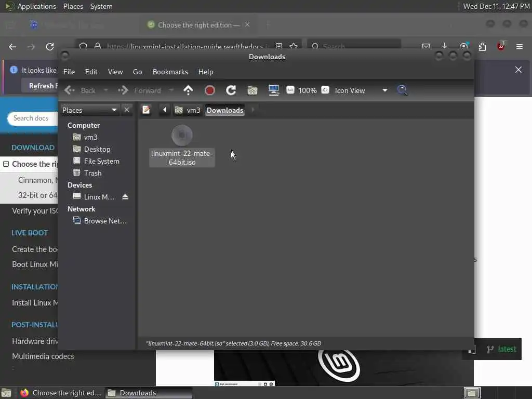Open the Places menu in top panel
This screenshot has width=532, height=399.
point(73,6)
